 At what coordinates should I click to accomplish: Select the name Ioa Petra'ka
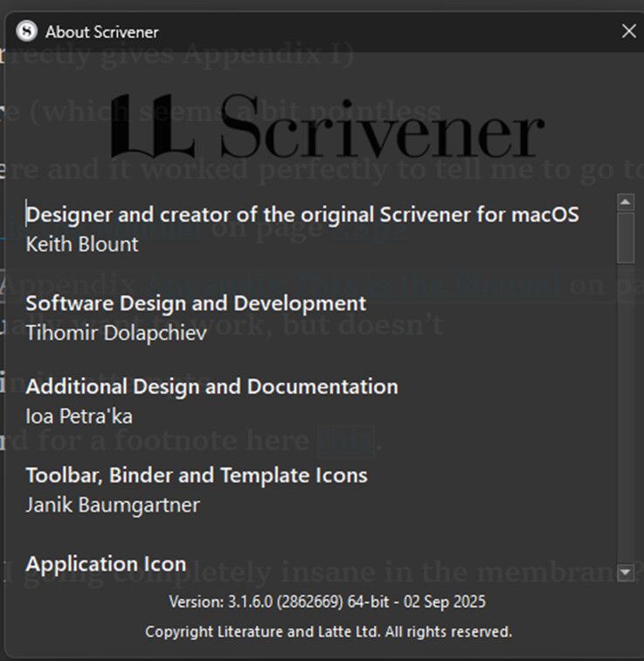pyautogui.click(x=80, y=416)
